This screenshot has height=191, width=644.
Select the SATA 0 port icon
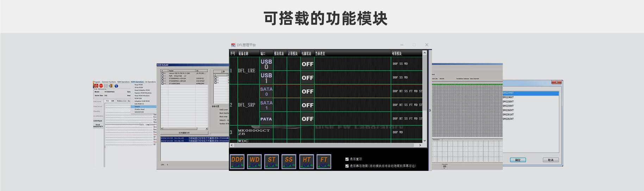[x=266, y=91]
